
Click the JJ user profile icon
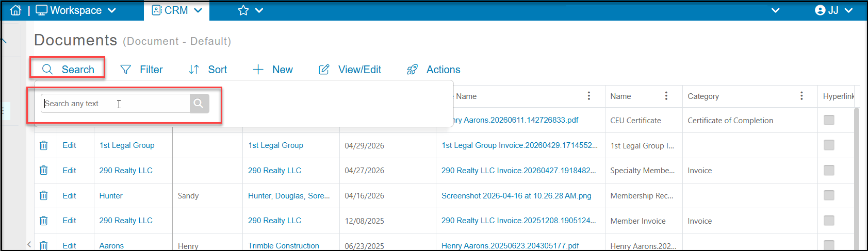coord(820,10)
